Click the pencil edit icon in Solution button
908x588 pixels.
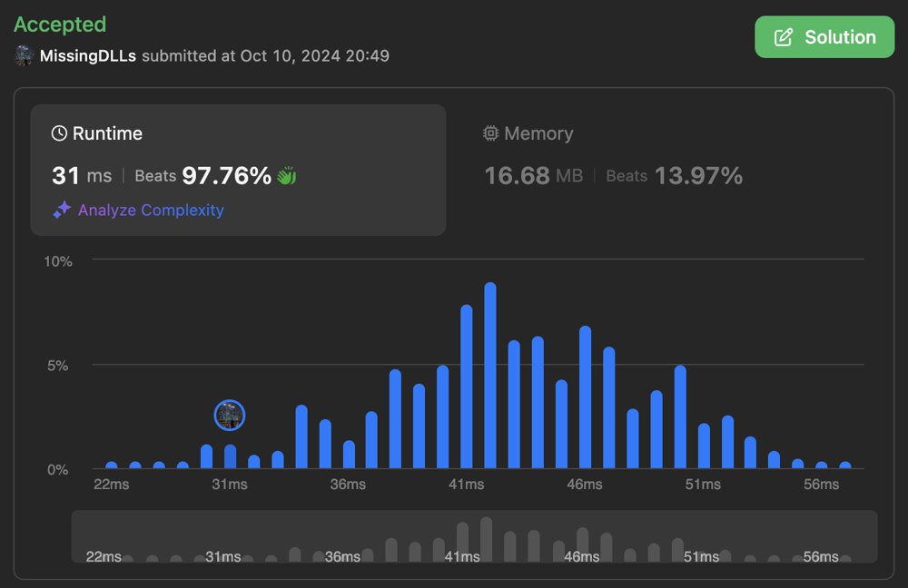[783, 37]
